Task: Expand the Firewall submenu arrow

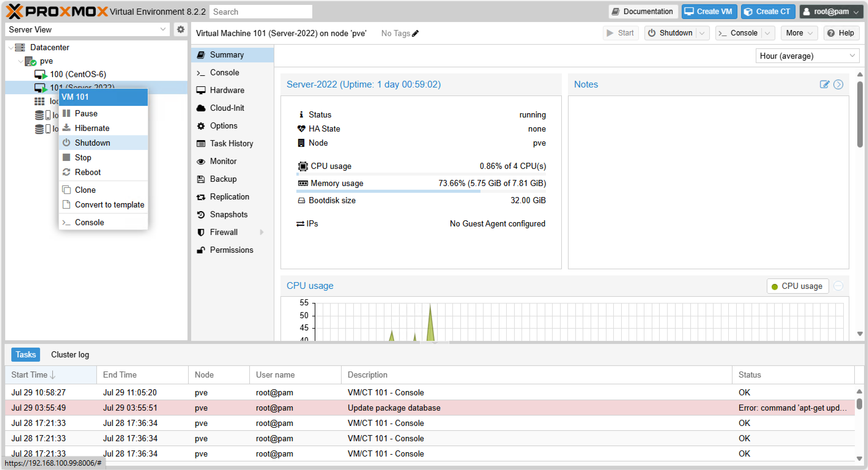Action: tap(262, 232)
